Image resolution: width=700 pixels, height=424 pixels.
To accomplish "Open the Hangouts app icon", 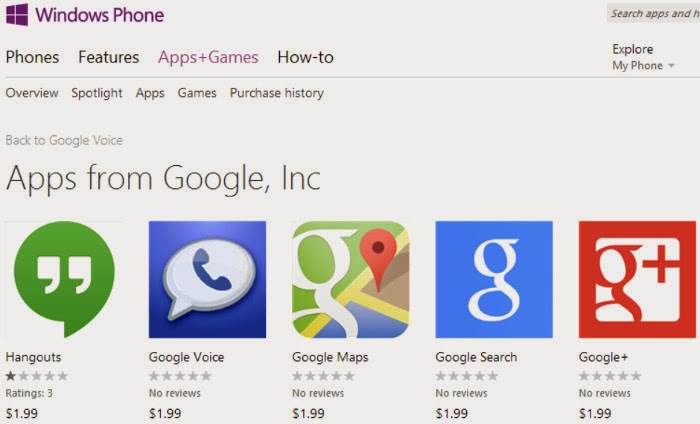I will point(63,279).
